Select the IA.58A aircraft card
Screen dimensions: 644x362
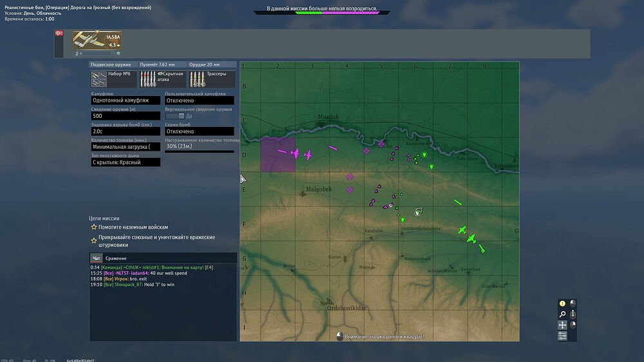(97, 43)
